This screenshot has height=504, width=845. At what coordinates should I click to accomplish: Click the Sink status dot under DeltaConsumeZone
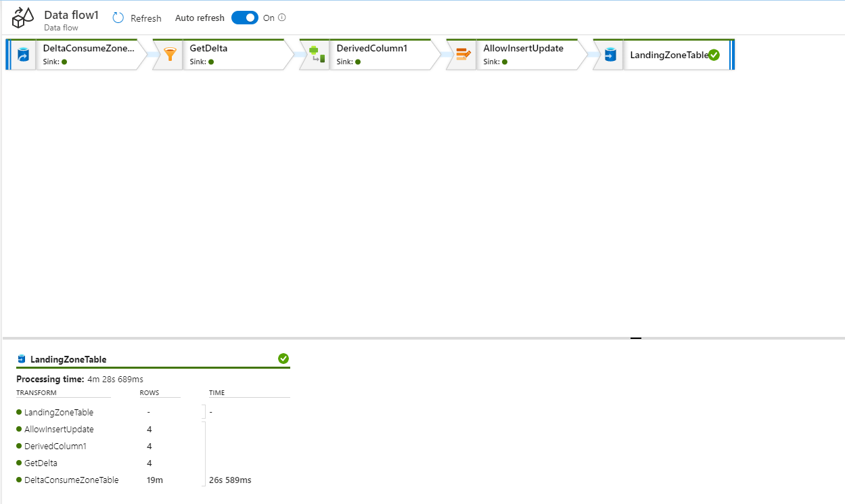(64, 62)
